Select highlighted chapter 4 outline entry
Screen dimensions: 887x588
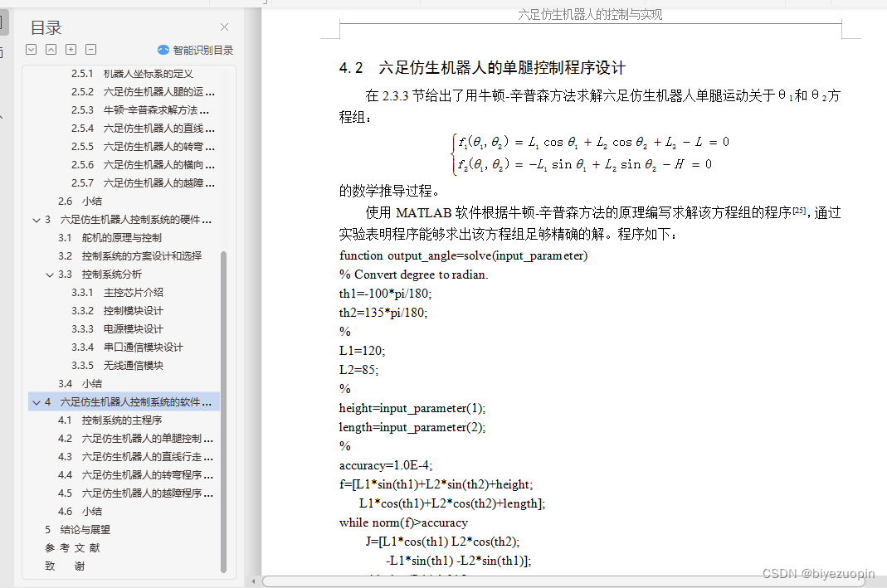click(124, 402)
